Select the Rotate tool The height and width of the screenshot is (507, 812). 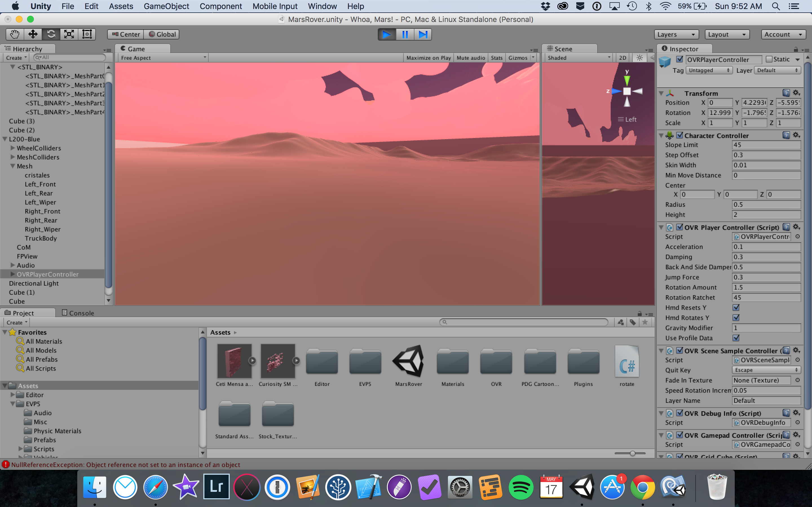tap(51, 34)
